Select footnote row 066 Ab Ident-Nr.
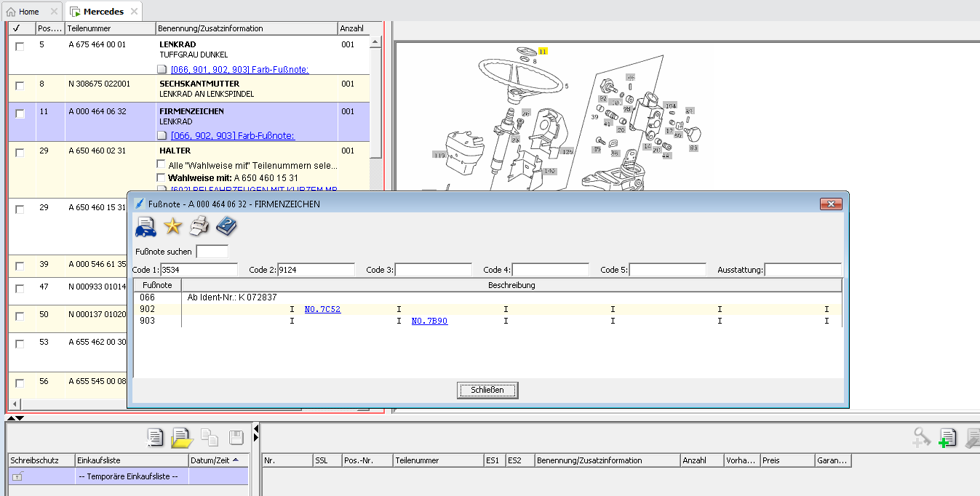This screenshot has width=980, height=496. pos(487,297)
